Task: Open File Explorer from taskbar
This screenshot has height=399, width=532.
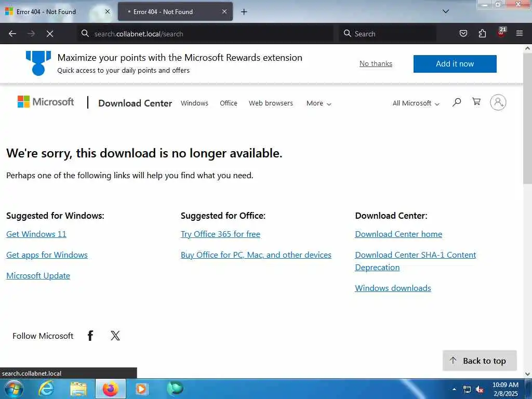Action: (78, 389)
